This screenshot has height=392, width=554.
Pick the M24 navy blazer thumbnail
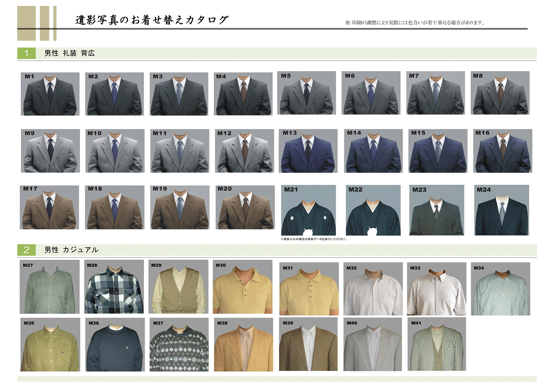tap(502, 210)
